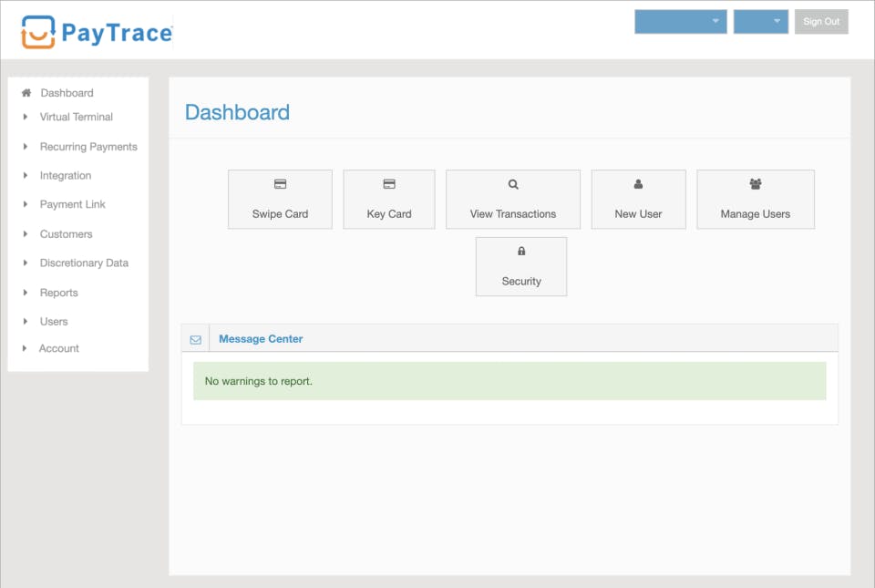Open the small blue header dropdown

[x=760, y=22]
